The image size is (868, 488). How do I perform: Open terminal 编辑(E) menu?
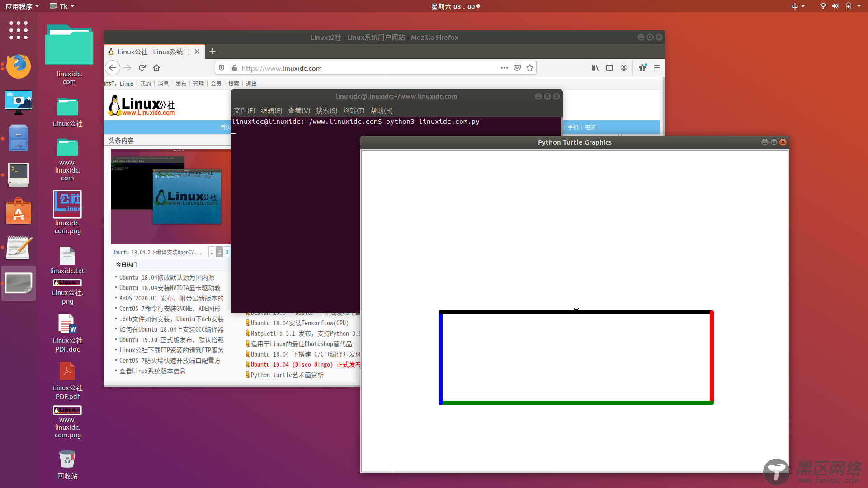coord(271,111)
